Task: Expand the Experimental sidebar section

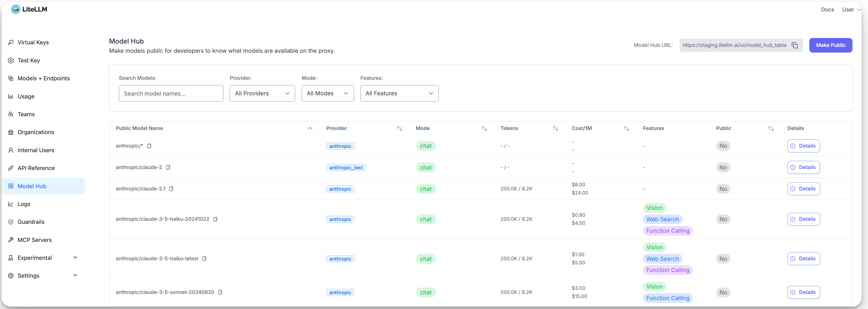Action: pos(75,258)
